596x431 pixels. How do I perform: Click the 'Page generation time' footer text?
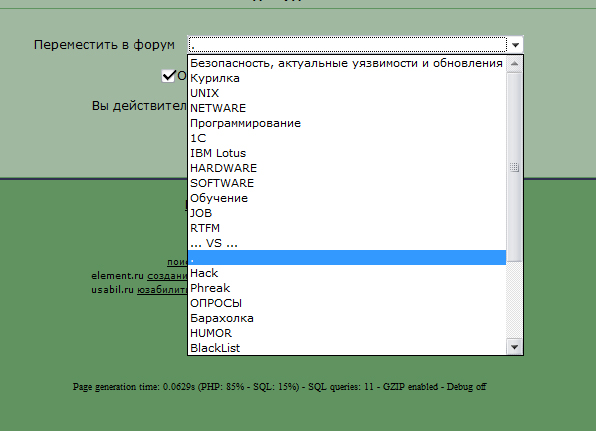(x=279, y=387)
